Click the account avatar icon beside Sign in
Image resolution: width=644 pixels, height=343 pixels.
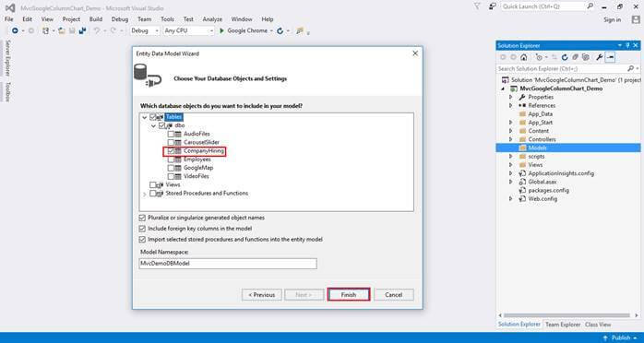pos(636,19)
